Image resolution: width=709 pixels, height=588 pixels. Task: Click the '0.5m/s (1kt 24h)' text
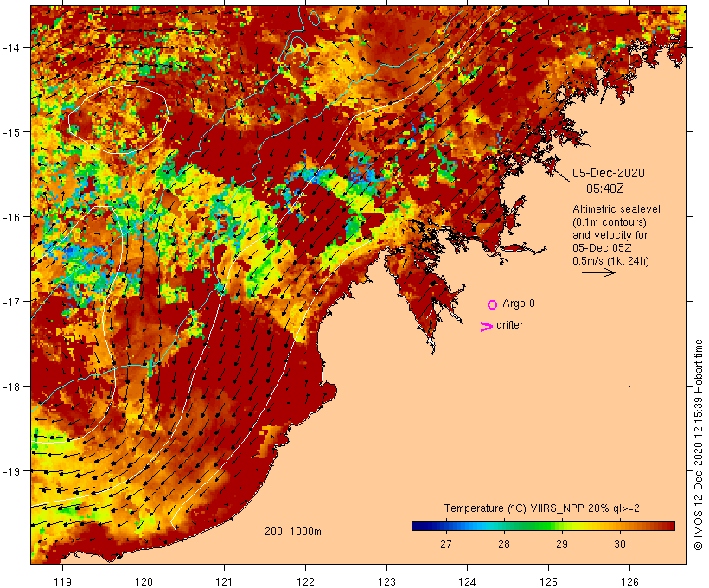pos(611,261)
